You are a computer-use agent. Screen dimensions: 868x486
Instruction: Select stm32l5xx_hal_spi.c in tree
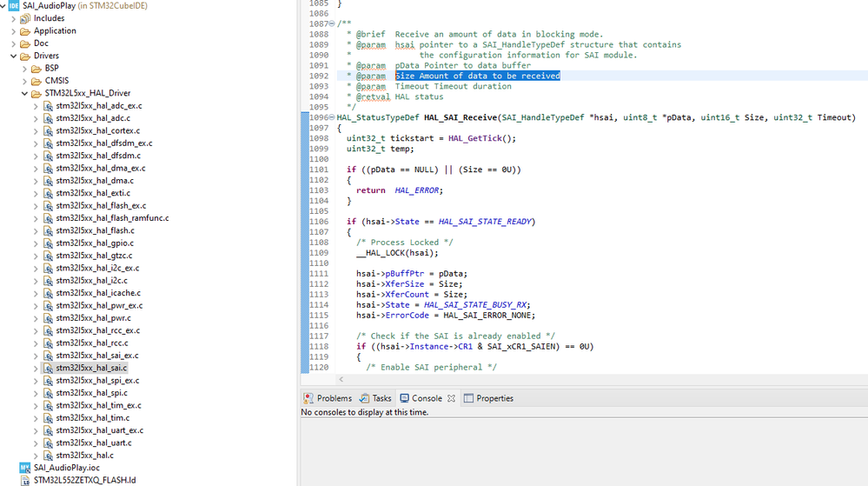click(x=91, y=393)
